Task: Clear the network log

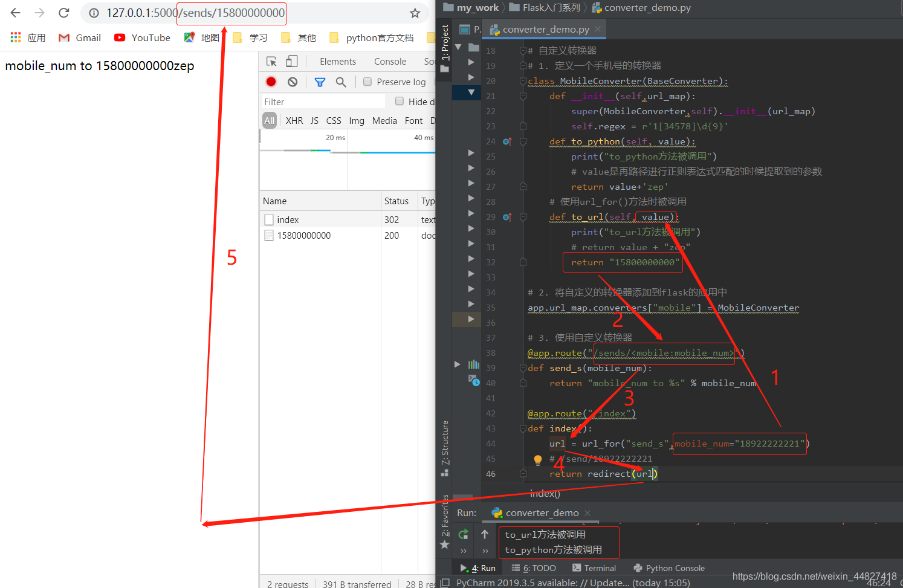Action: coord(293,82)
